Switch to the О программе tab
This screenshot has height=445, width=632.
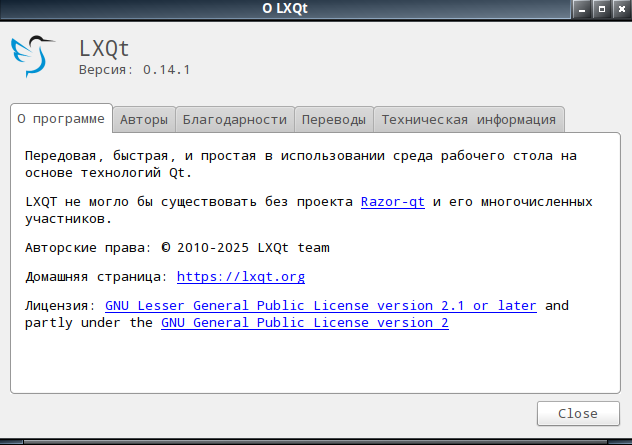(x=61, y=119)
